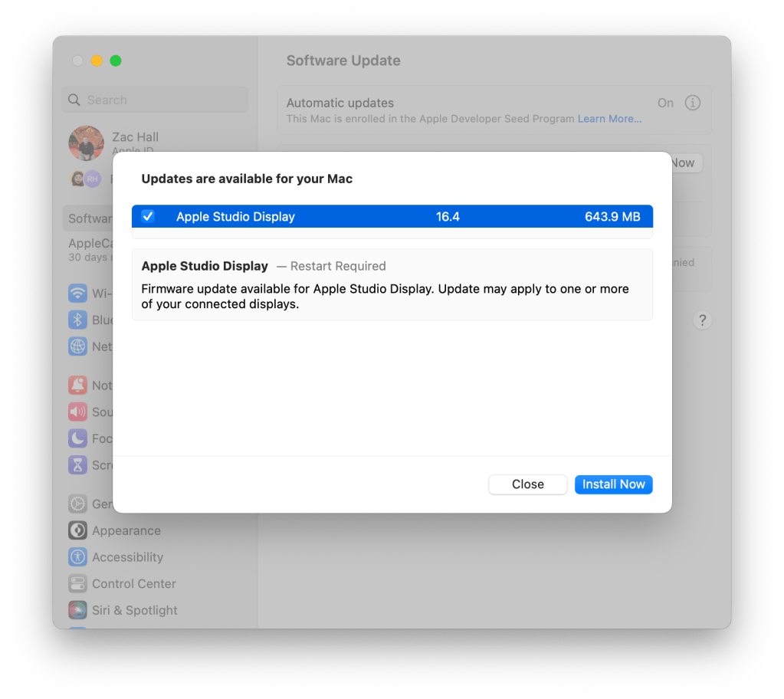Click the Automatic updates info button
Viewport: 784px width, 699px height.
pos(693,103)
